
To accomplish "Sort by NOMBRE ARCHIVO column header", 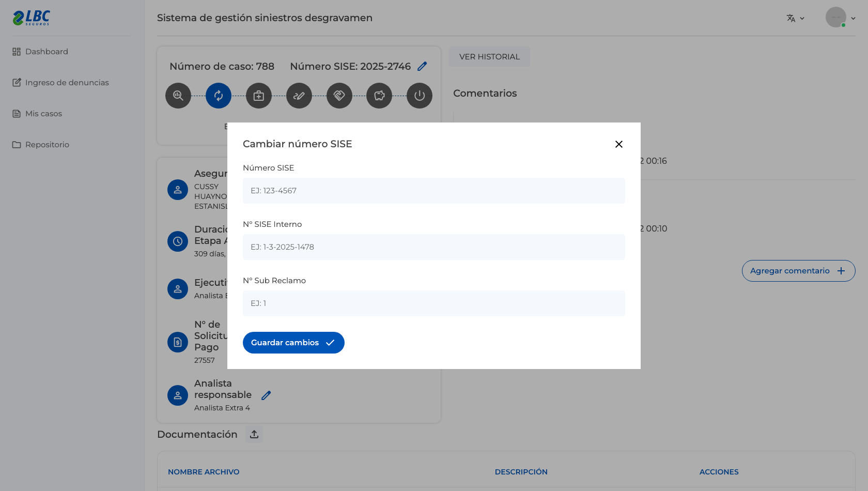I will click(x=204, y=472).
